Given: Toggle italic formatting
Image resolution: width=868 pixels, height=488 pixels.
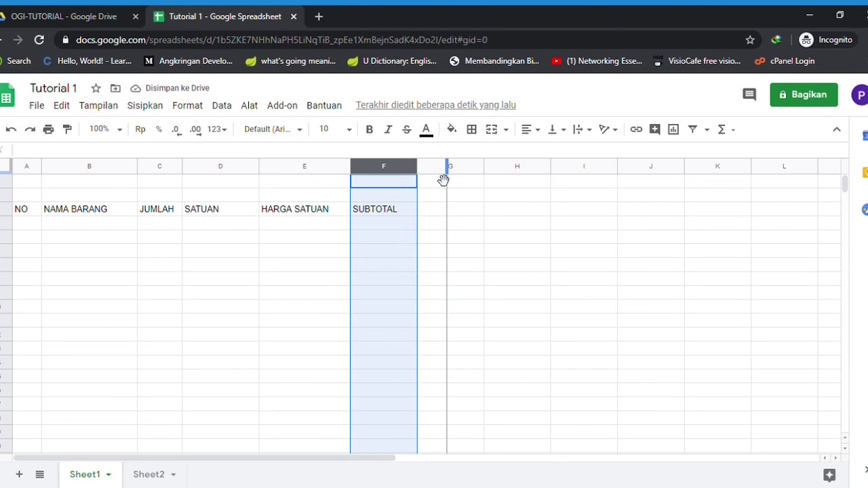Looking at the screenshot, I should click(x=388, y=129).
